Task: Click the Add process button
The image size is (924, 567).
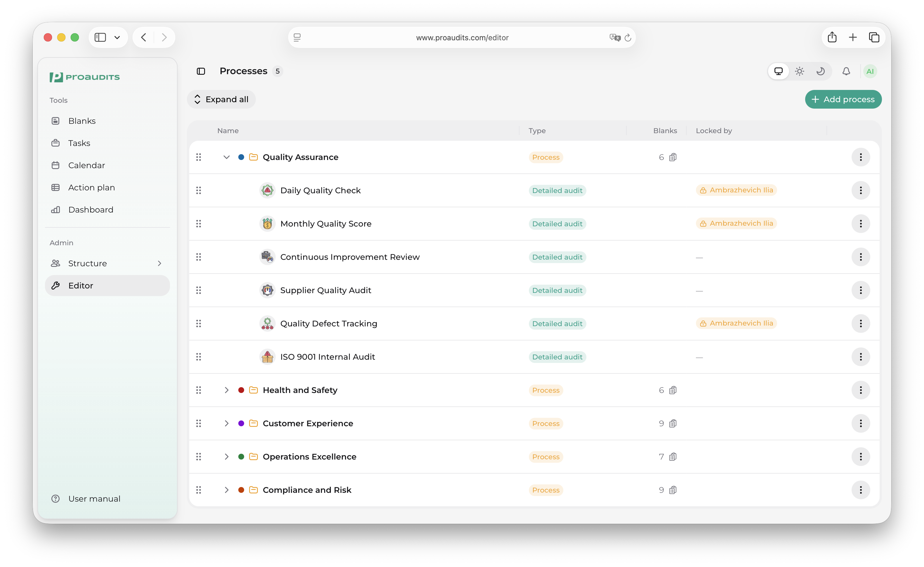Action: pyautogui.click(x=843, y=99)
